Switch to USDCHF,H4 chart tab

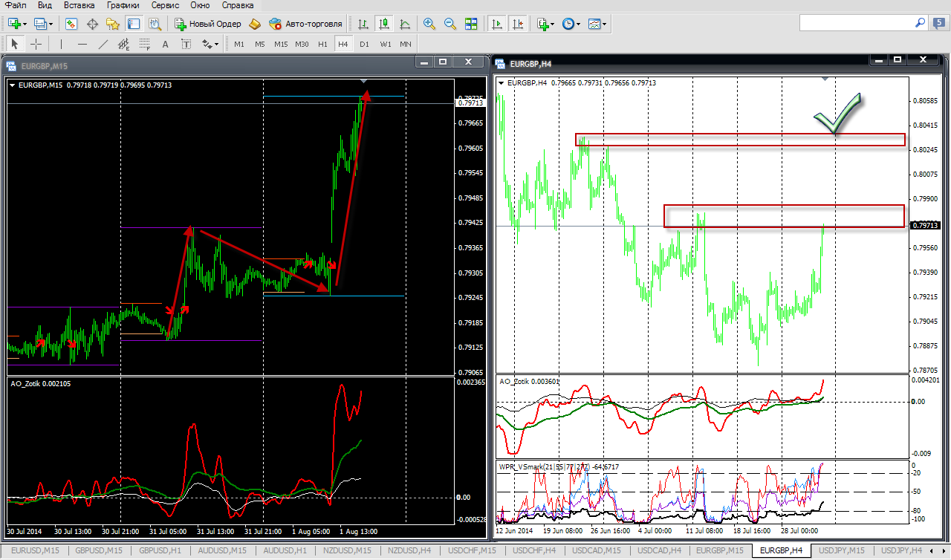pos(535,550)
